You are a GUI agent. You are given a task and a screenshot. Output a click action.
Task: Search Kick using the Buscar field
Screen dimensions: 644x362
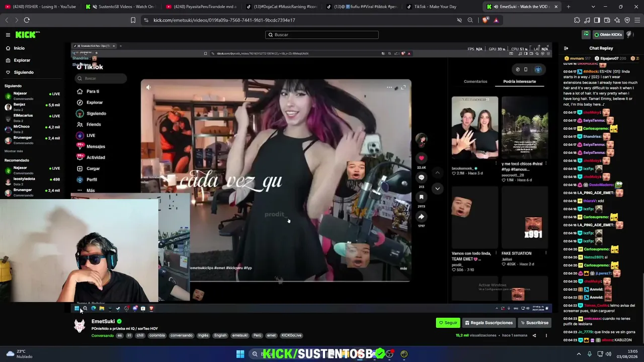[x=322, y=35]
